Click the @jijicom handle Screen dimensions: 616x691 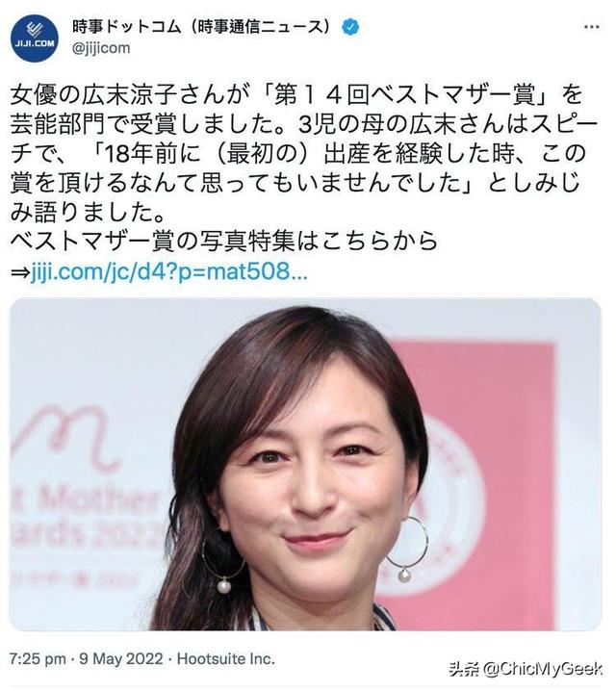(x=101, y=47)
